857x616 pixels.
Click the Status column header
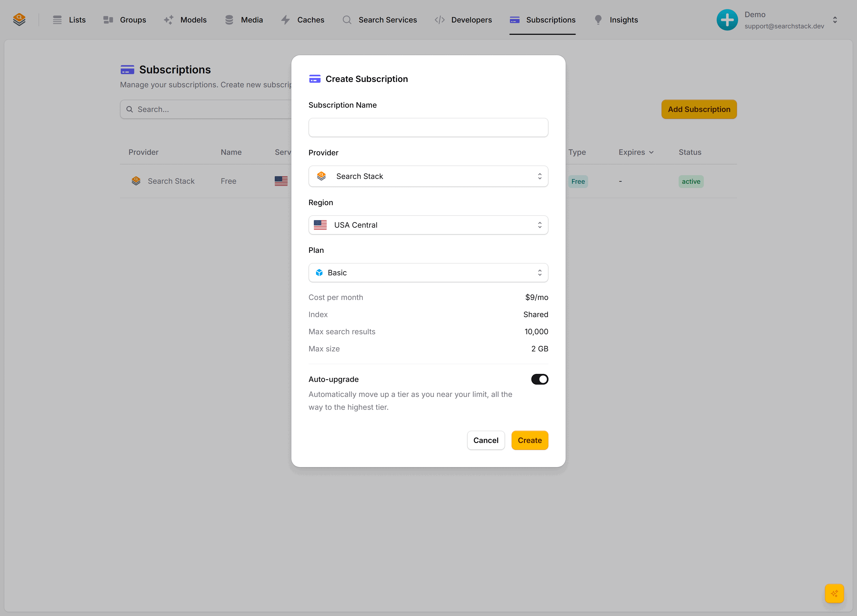coord(690,152)
